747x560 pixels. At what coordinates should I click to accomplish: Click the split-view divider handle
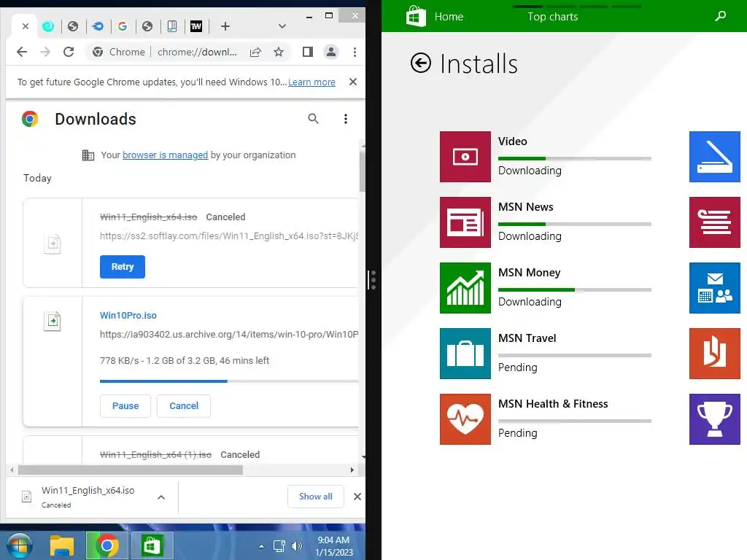tap(373, 280)
